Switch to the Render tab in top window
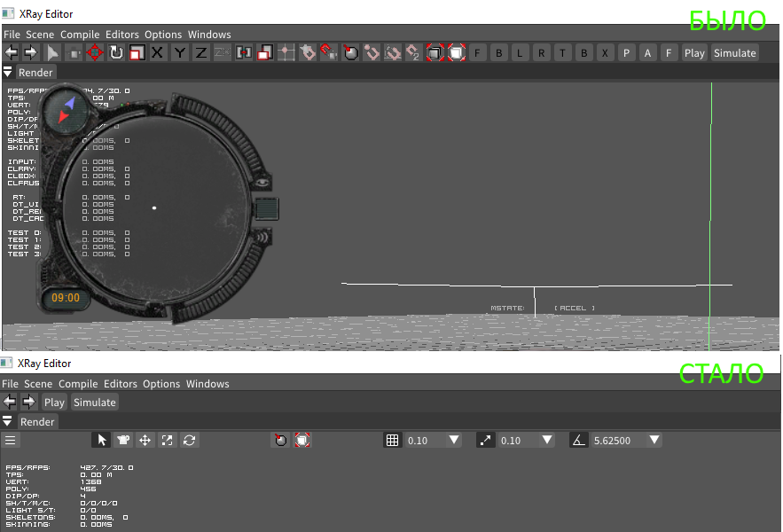 point(36,73)
